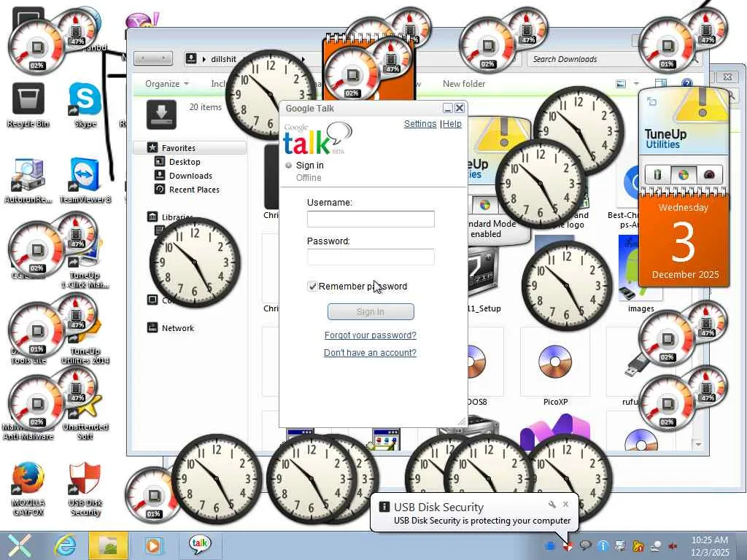Toggle the Explorer preview pane icon
This screenshot has height=560, width=747.
click(x=661, y=84)
